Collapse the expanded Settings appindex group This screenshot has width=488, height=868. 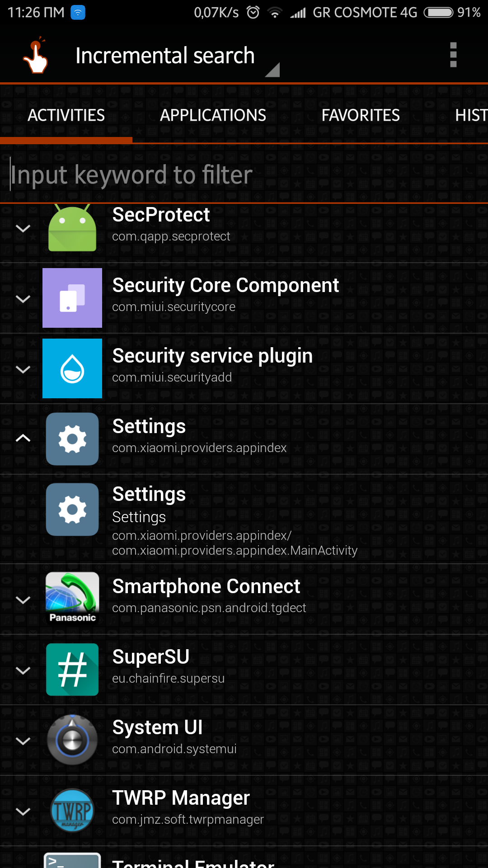tap(23, 438)
